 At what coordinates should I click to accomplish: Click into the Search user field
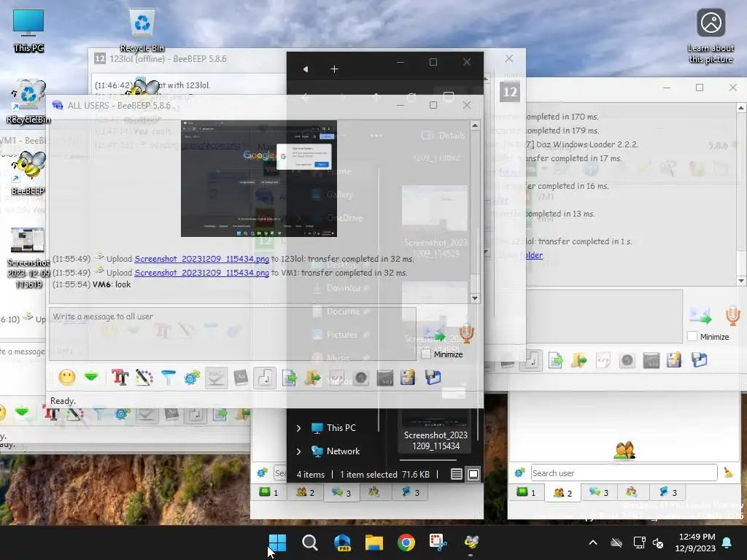[x=624, y=472]
